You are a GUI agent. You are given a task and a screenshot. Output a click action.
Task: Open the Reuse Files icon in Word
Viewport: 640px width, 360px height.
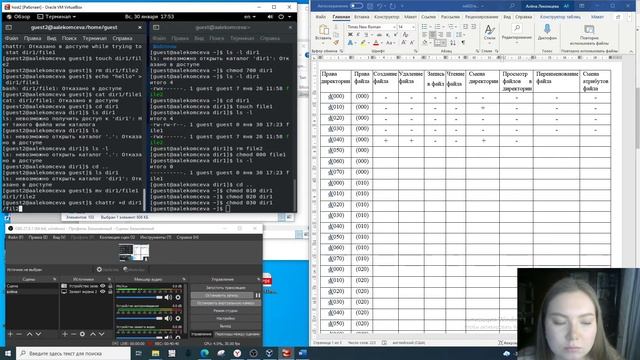[589, 29]
